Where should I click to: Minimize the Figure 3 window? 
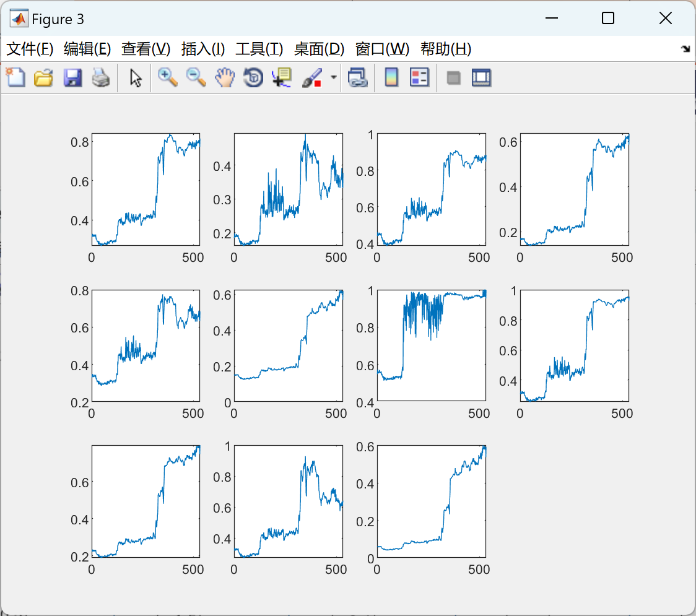tap(551, 18)
